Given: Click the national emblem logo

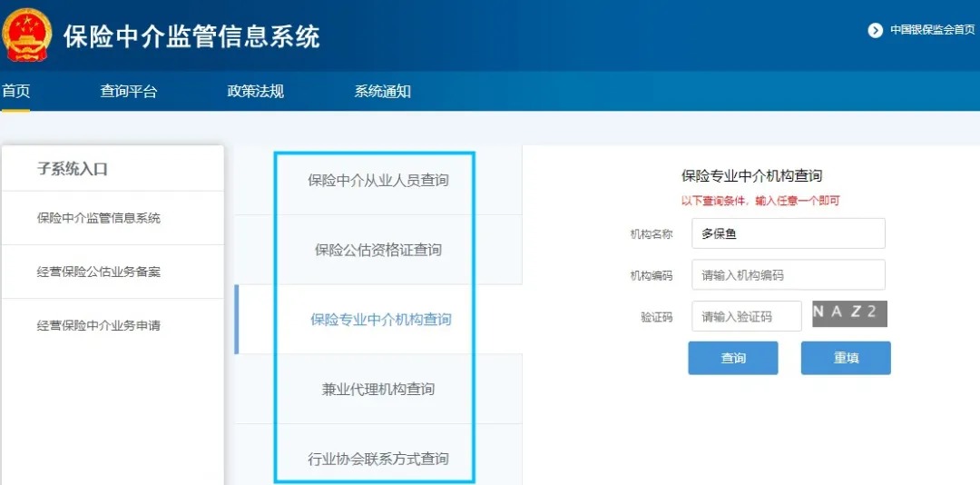Looking at the screenshot, I should tap(27, 34).
